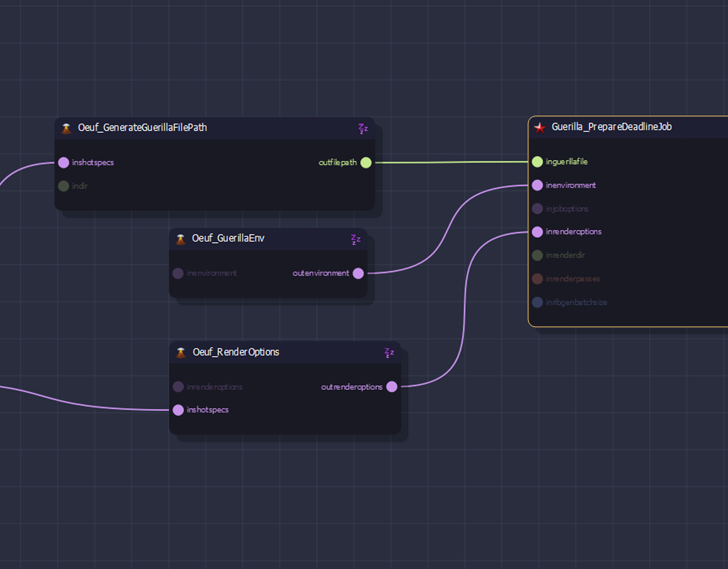This screenshot has width=728, height=569.
Task: Select the Oeuf_GenerateGuerillaFilePath node title
Action: [142, 128]
